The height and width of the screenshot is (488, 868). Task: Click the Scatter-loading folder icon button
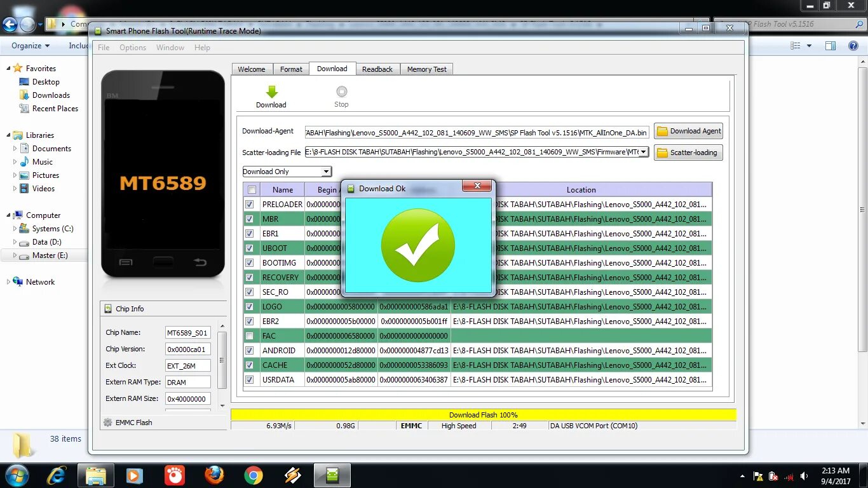pos(688,152)
